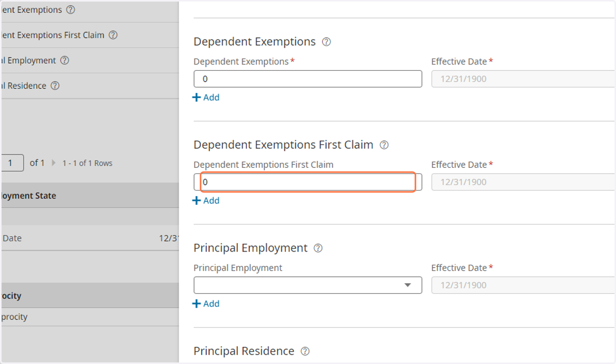
Task: Open help icon beside Principal Residence heading
Action: pyautogui.click(x=305, y=352)
